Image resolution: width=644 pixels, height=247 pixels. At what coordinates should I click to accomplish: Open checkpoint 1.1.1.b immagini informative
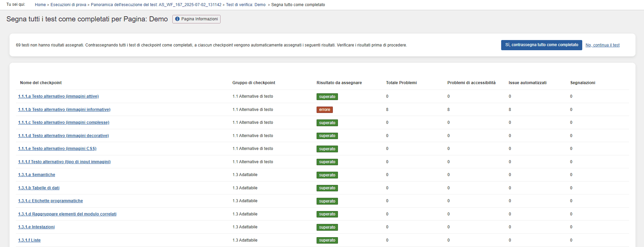pyautogui.click(x=64, y=110)
